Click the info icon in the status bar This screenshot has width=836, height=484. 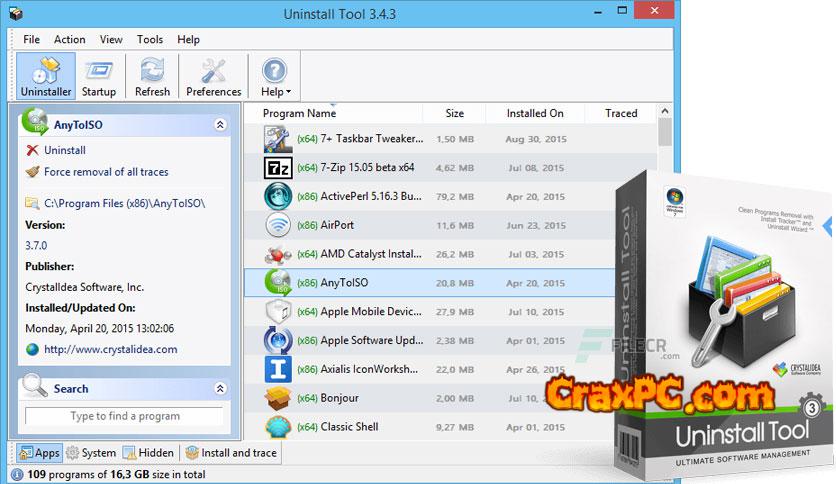pyautogui.click(x=17, y=474)
